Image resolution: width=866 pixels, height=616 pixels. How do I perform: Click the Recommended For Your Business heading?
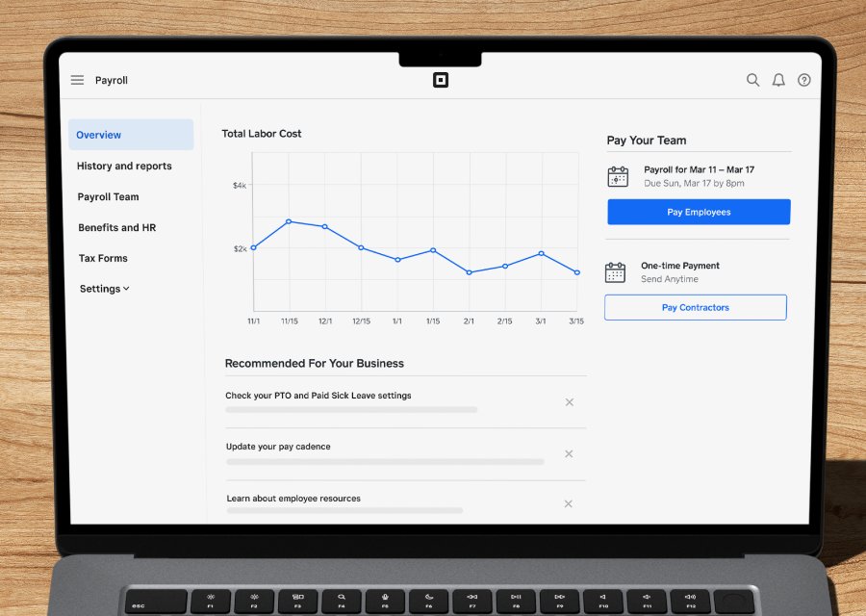(315, 364)
